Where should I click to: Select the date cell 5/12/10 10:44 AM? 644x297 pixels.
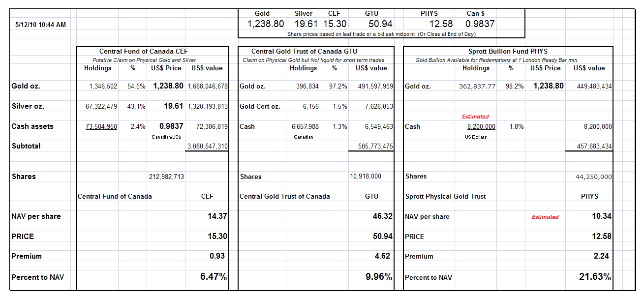[x=40, y=25]
